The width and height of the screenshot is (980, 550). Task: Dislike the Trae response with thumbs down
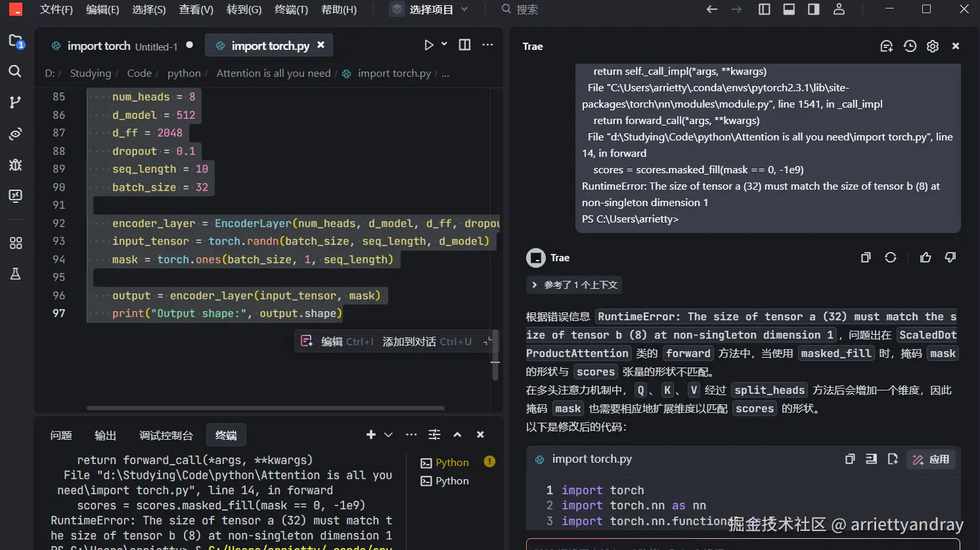point(950,257)
